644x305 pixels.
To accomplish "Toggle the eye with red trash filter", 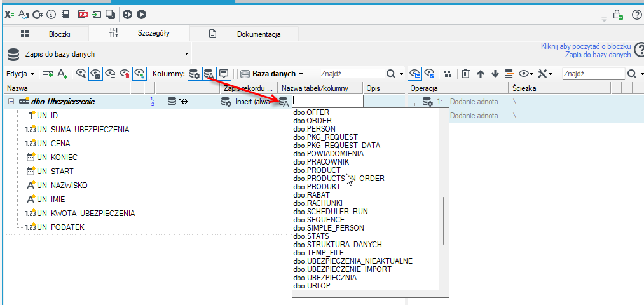I will [125, 74].
